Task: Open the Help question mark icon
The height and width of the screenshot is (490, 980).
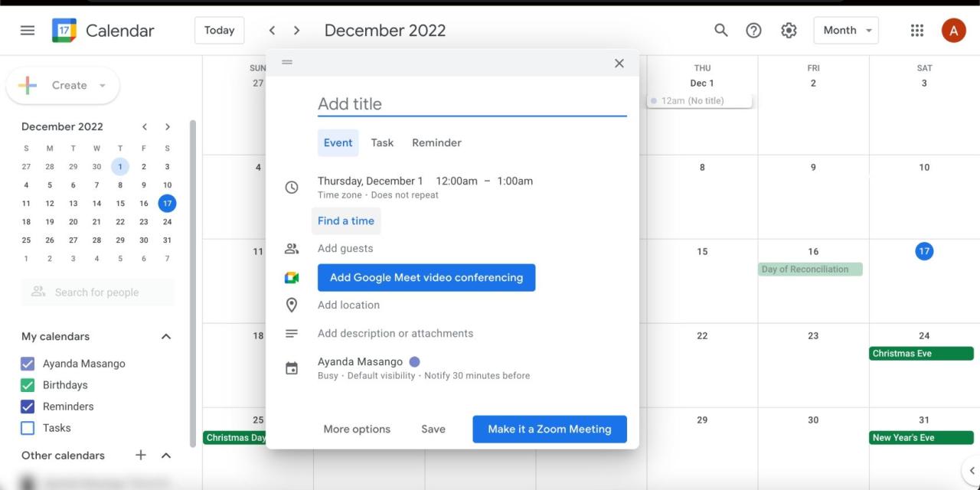Action: tap(754, 30)
